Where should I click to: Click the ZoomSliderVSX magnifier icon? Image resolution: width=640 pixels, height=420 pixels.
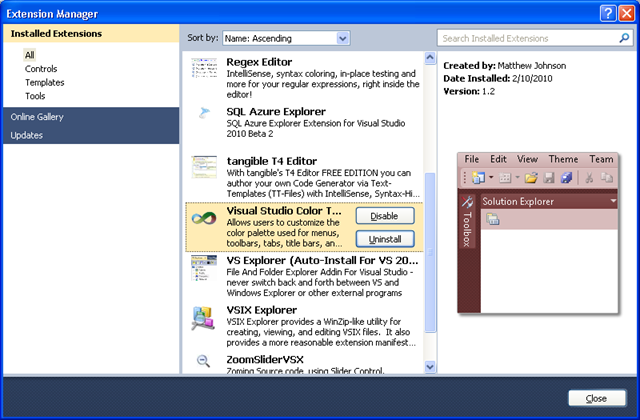coord(203,361)
